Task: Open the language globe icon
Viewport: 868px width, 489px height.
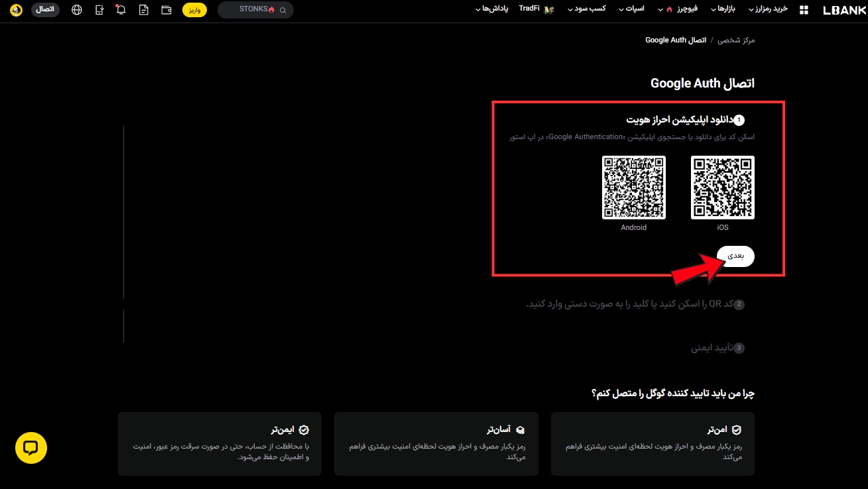Action: (x=77, y=10)
